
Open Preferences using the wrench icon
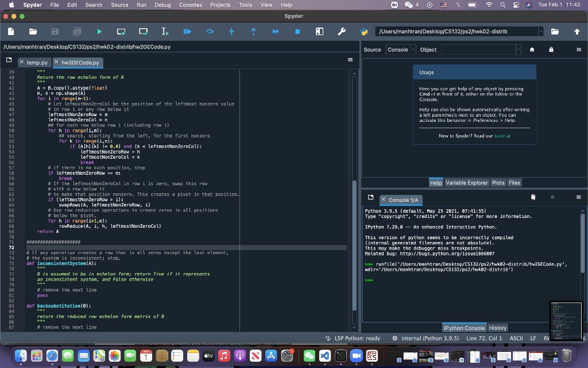tap(341, 32)
